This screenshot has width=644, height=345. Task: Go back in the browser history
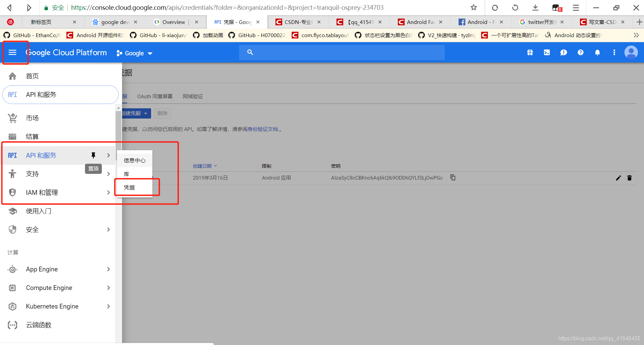[10, 7]
